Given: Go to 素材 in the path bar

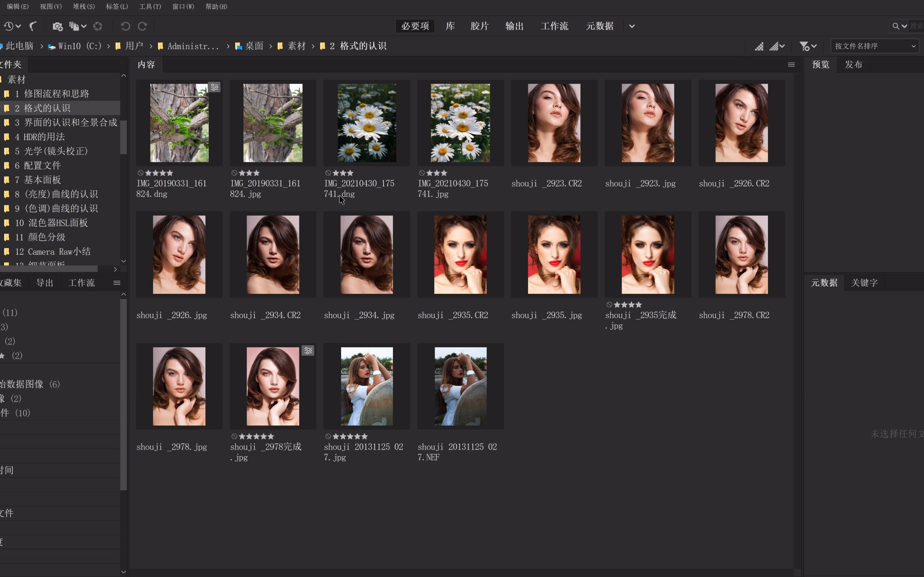Looking at the screenshot, I should 292,46.
